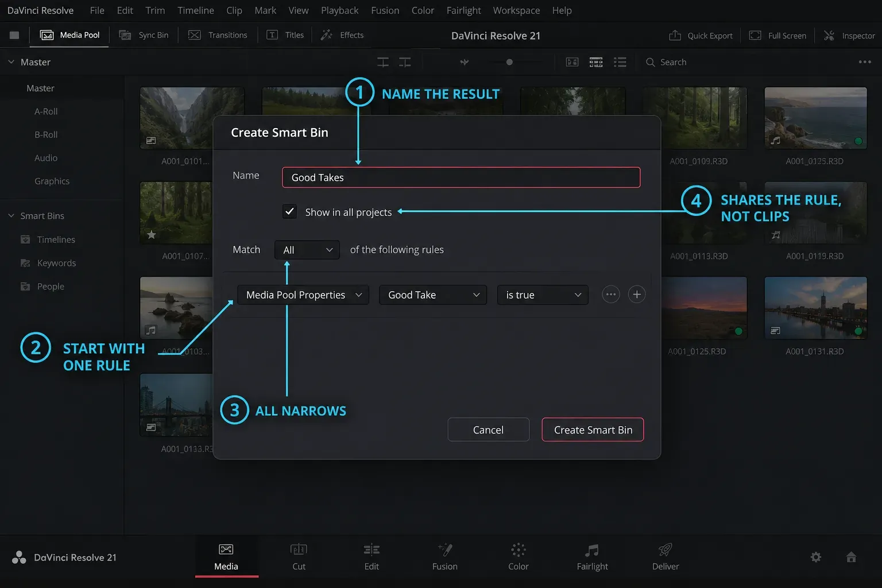Add a new rule with plus button
Image resolution: width=882 pixels, height=588 pixels.
[x=637, y=295]
